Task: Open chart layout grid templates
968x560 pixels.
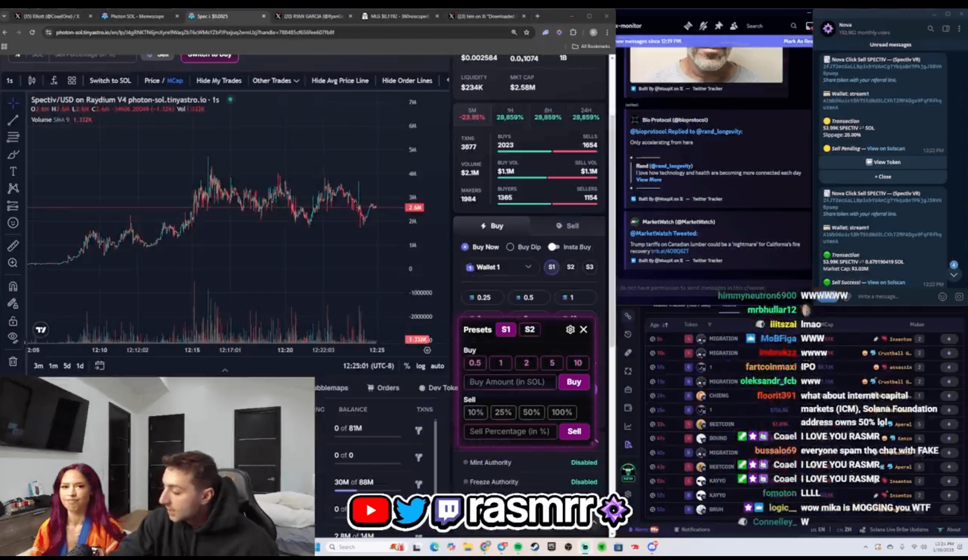Action: coord(72,80)
